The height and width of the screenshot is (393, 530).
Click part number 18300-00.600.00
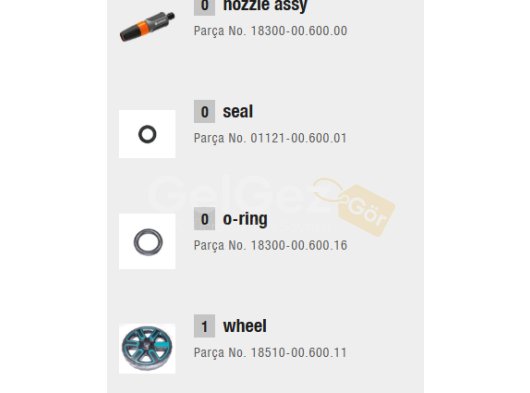click(x=299, y=31)
